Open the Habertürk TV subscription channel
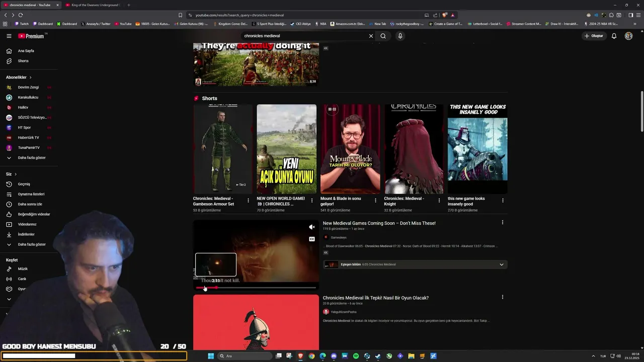This screenshot has width=644, height=362. (x=29, y=137)
